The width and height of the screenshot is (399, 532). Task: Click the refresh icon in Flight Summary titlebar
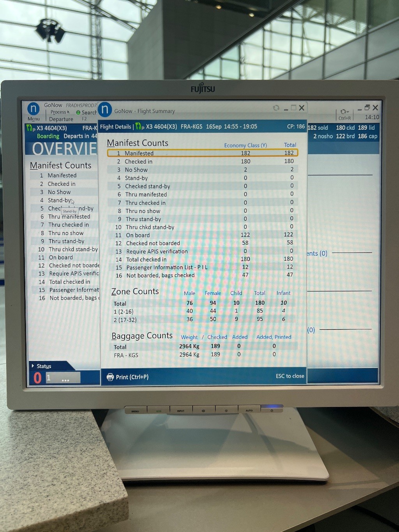tap(276, 108)
